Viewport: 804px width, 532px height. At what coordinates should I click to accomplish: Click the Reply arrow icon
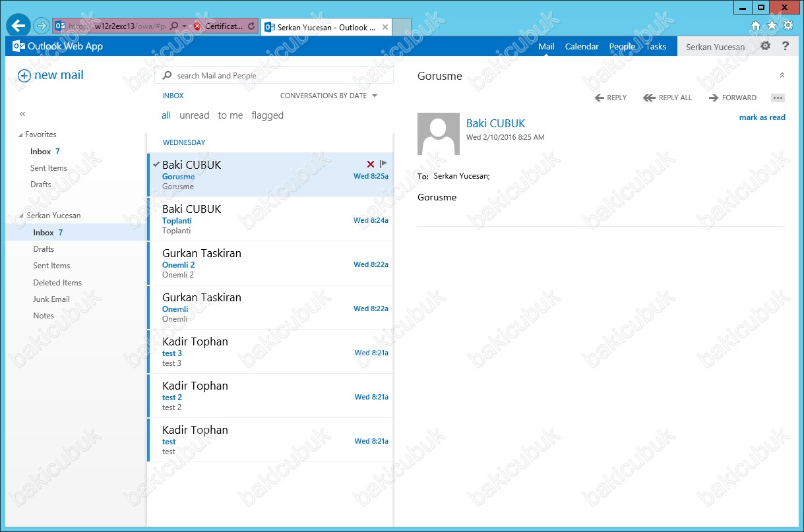pos(600,98)
